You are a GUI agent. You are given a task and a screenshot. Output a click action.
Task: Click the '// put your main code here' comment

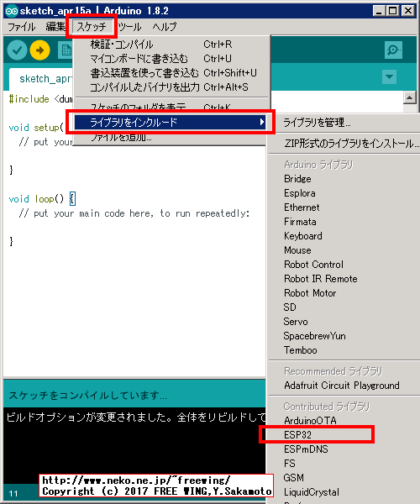click(134, 213)
